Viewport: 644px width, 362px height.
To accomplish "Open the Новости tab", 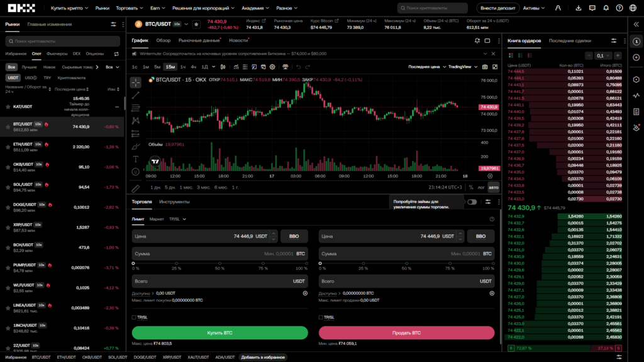I will (x=238, y=41).
